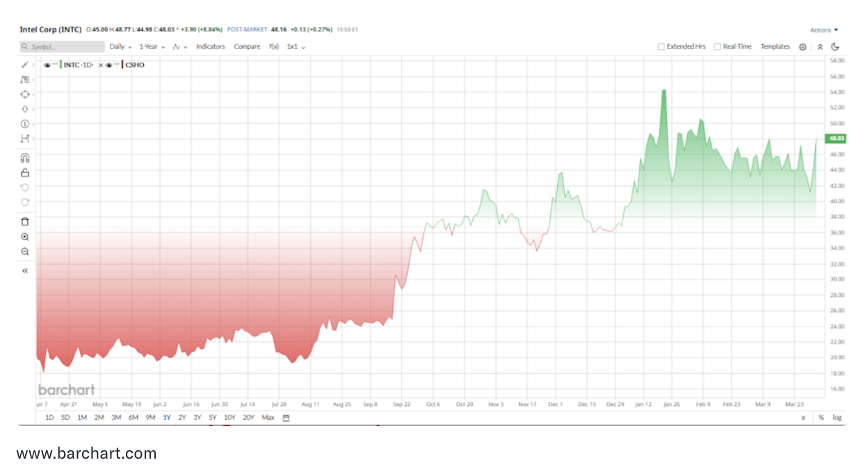Open chart settings gear icon
The height and width of the screenshot is (467, 868).
pos(803,47)
